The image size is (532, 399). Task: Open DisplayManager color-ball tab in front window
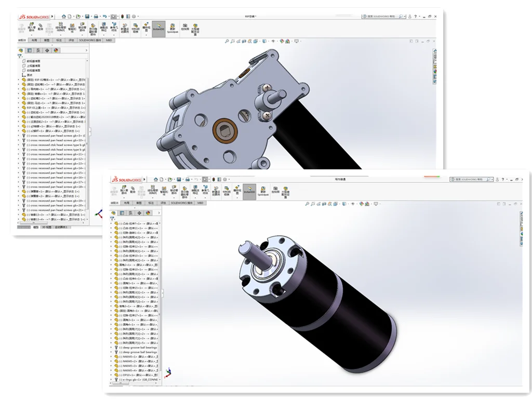(148, 212)
